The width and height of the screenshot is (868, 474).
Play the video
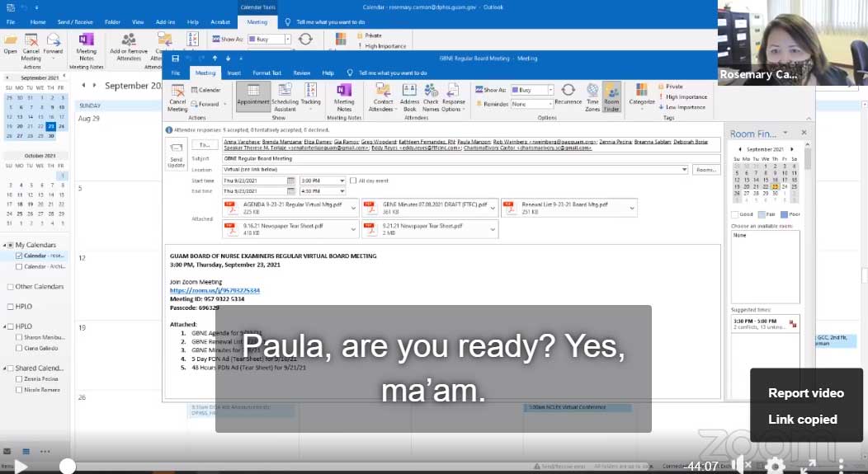click(x=21, y=467)
